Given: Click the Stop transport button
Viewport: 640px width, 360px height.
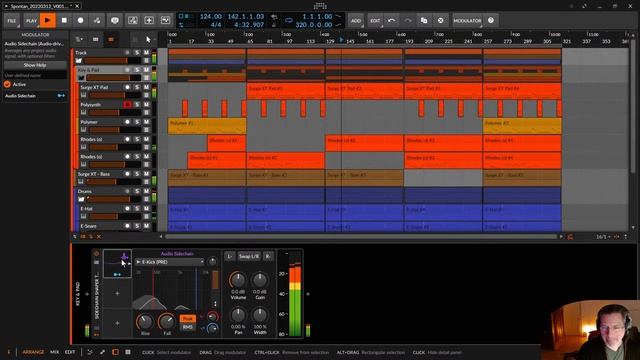Looking at the screenshot, I should 64,20.
